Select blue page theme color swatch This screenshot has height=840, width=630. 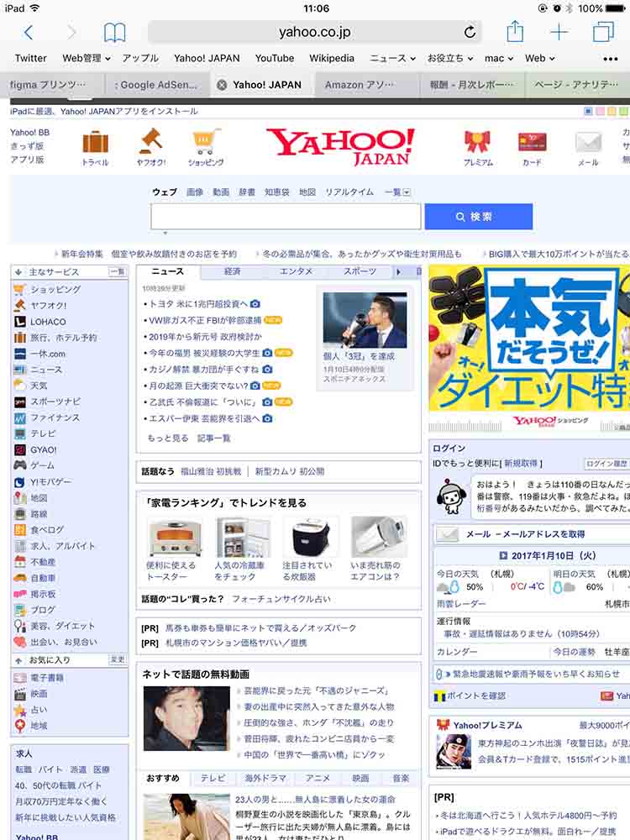[588, 112]
